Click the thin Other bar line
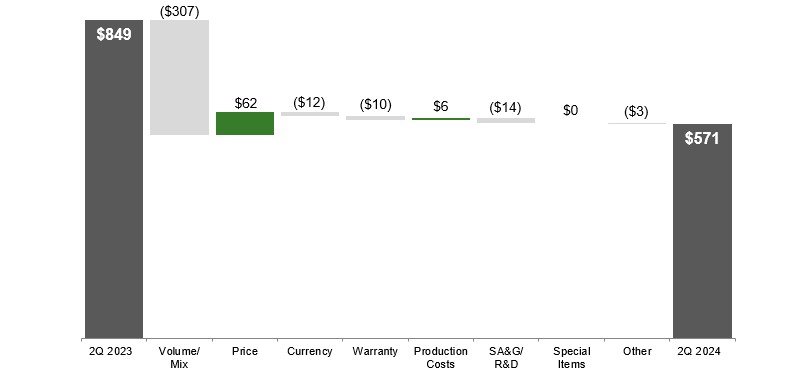The image size is (794, 373). pos(637,123)
